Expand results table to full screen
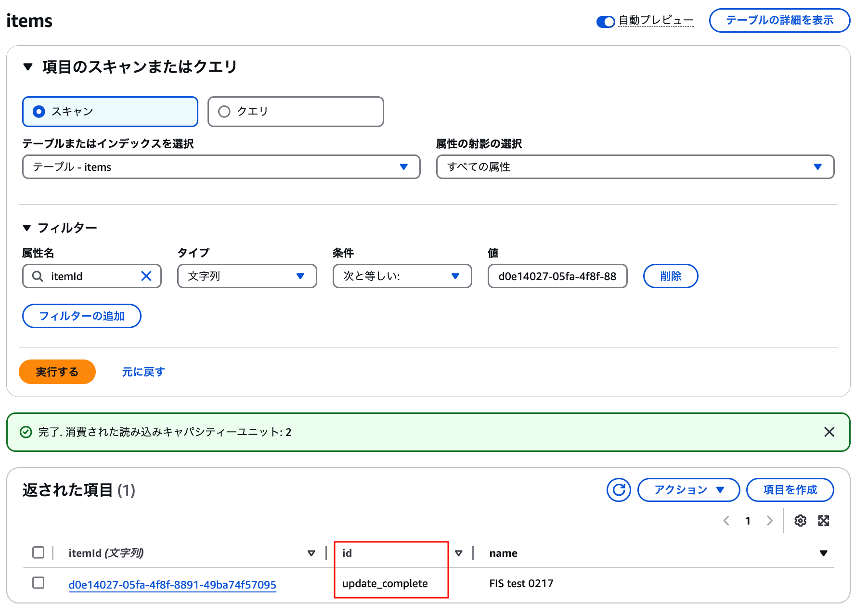Viewport: 855px width, 616px height. coord(824,521)
